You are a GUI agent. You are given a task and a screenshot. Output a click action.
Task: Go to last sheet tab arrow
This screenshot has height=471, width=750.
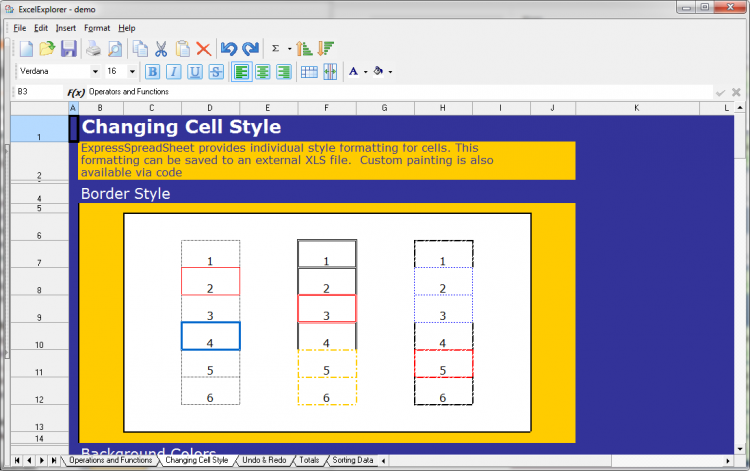point(54,460)
